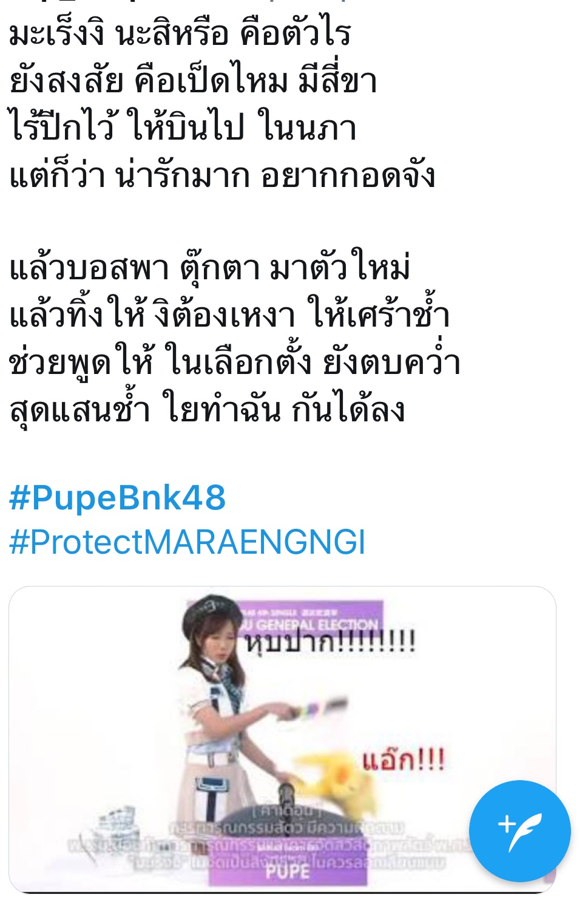
Task: Click the tweet line starting with แล้วบอสพา
Action: [210, 267]
